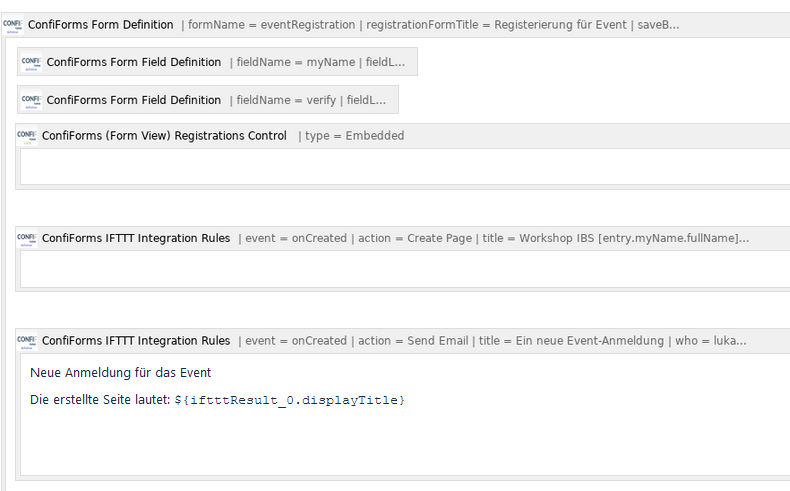Click the Registrations Control macro header
This screenshot has width=790, height=491.
tap(403, 136)
